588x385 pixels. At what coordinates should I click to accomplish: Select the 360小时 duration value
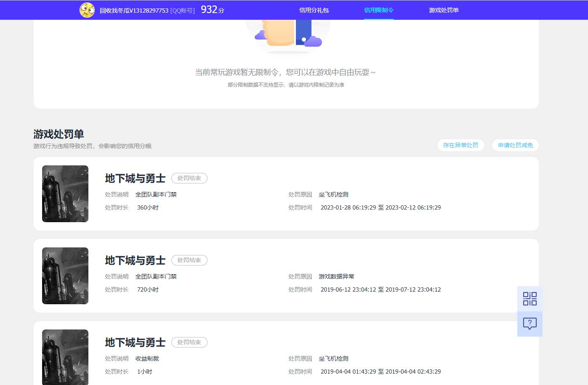point(148,207)
